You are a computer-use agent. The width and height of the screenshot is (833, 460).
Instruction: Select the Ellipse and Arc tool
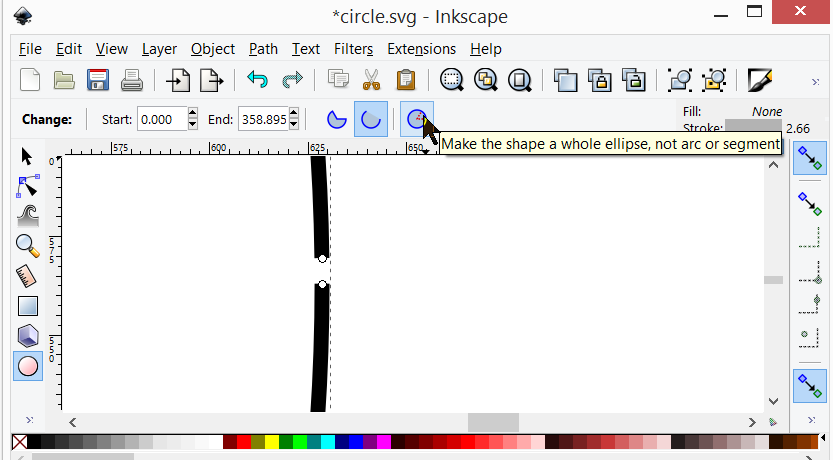coord(28,366)
